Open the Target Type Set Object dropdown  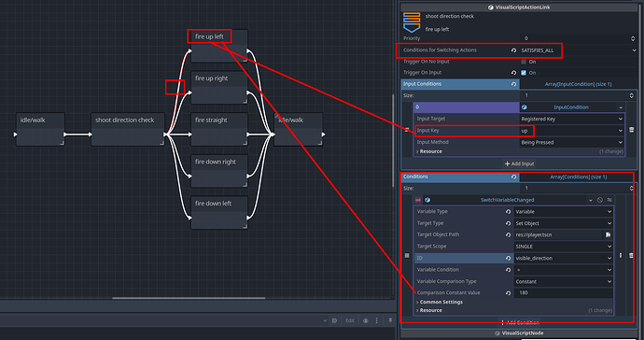point(564,223)
